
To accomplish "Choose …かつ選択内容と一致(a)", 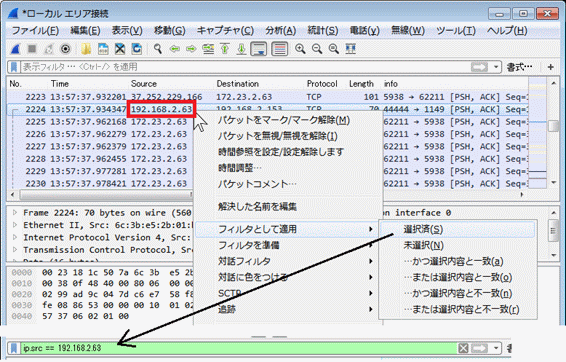I will [x=458, y=261].
